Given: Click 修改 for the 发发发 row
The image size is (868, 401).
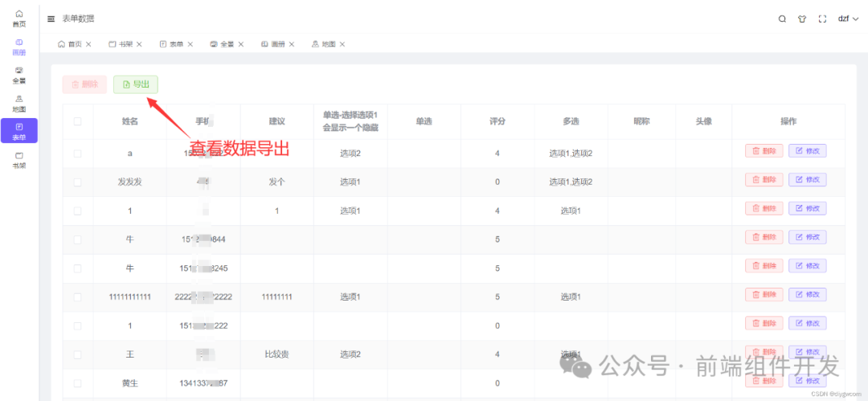Looking at the screenshot, I should tap(807, 179).
